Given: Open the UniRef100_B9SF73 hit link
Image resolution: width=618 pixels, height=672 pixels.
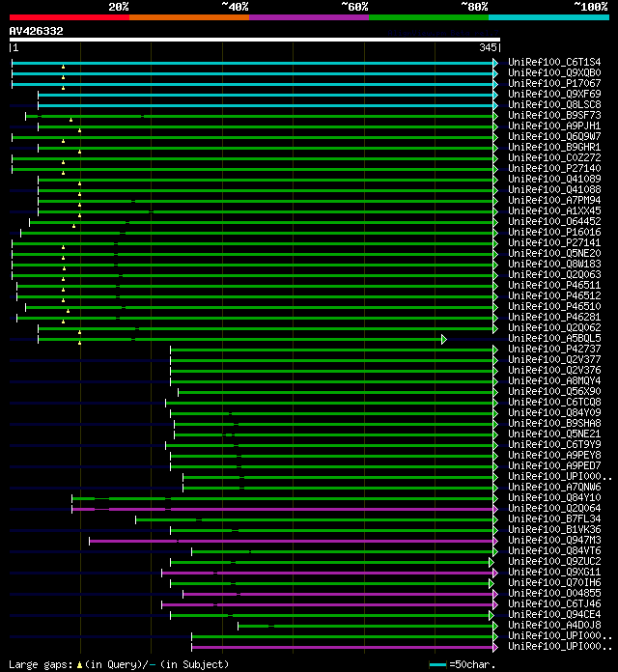Looking at the screenshot, I should click(554, 115).
